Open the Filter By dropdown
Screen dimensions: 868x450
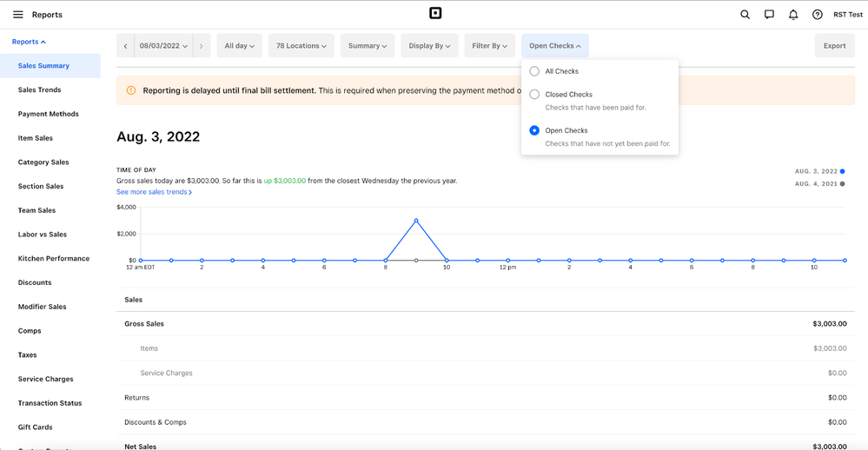coord(489,46)
